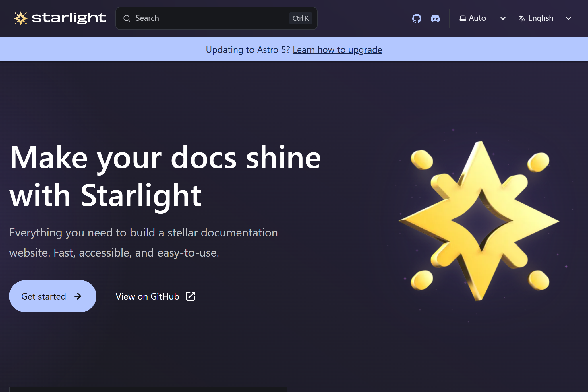Click the translate icon beside English
This screenshot has height=392, width=588.
pyautogui.click(x=522, y=18)
